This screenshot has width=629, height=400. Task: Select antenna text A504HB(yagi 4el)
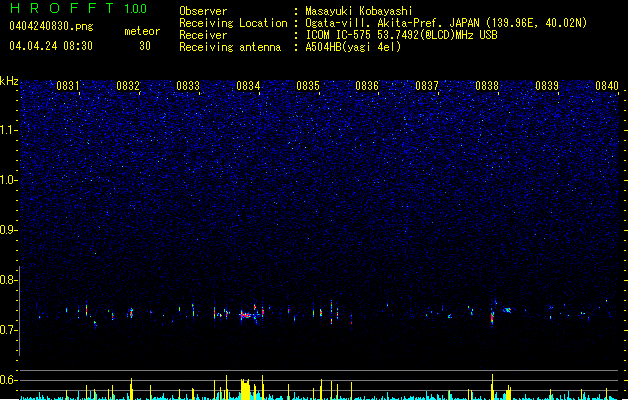353,47
